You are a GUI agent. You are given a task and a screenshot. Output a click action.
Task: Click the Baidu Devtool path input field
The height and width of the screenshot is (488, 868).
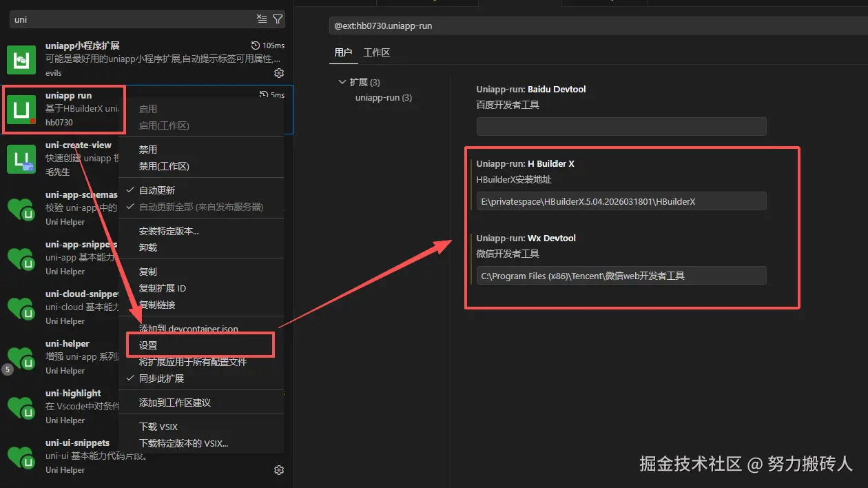click(x=621, y=126)
